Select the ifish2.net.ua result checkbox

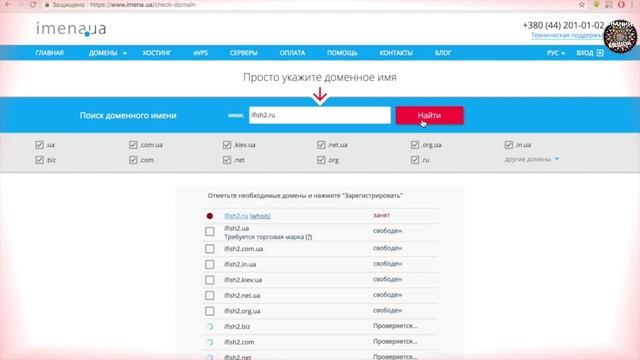210,295
